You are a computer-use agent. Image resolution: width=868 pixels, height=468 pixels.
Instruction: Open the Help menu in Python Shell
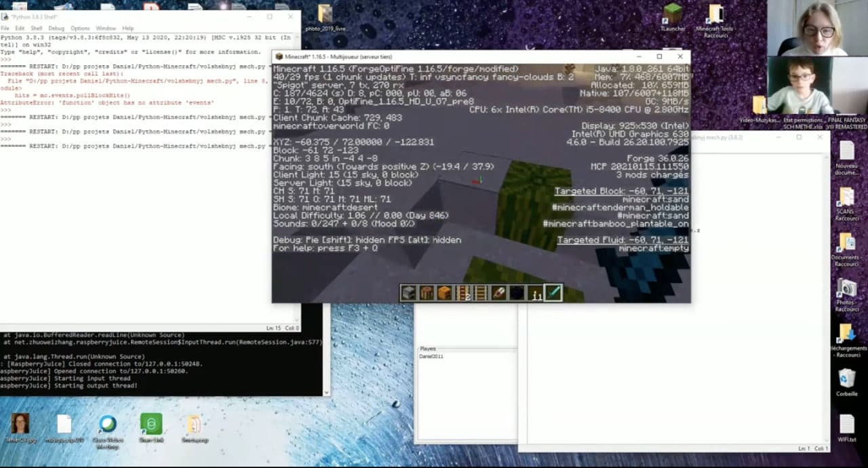127,28
